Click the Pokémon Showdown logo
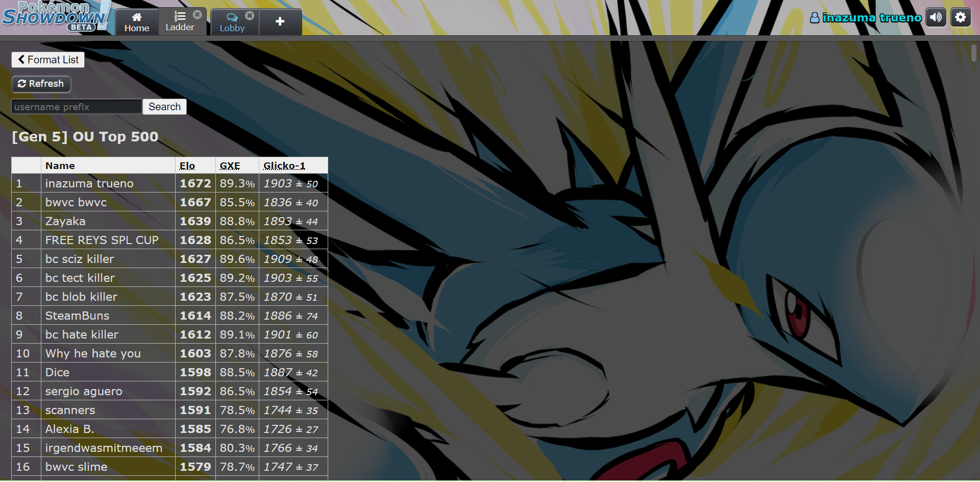The height and width of the screenshot is (482, 980). (x=55, y=17)
